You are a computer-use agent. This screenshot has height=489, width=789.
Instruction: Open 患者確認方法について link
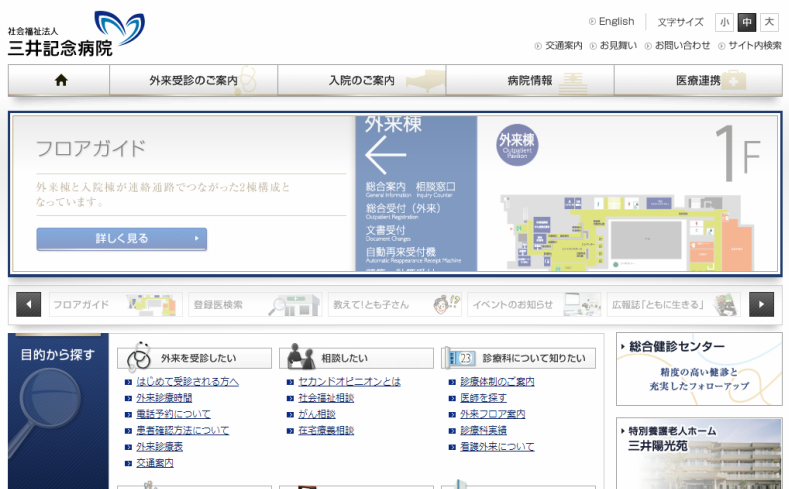click(x=183, y=431)
